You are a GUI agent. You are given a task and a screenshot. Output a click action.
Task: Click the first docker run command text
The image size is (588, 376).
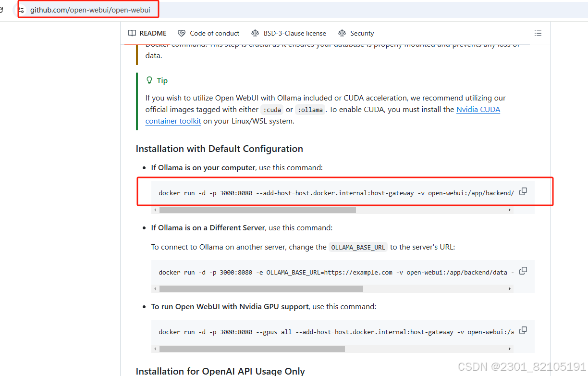336,193
